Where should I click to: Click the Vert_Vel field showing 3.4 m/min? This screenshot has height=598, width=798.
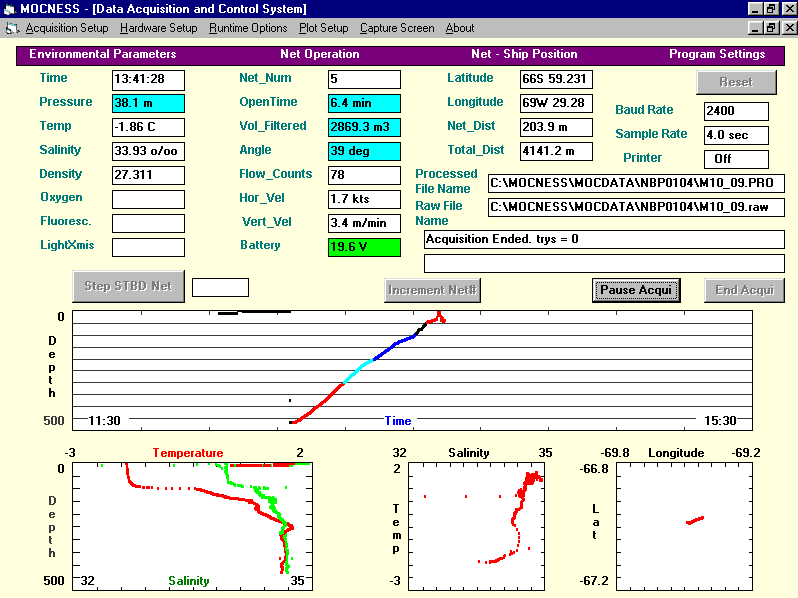point(364,223)
